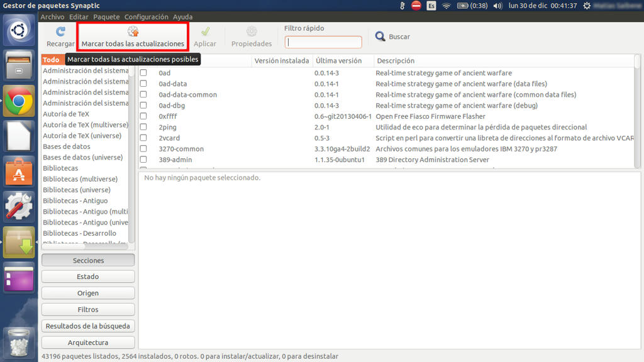Toggle the checkbox next to 0xffff
The height and width of the screenshot is (362, 644).
(143, 116)
